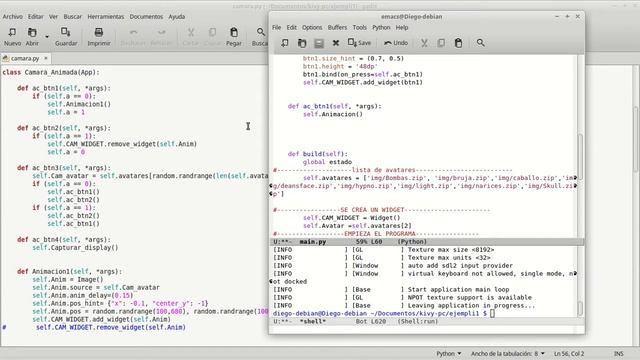Open the Buffers menu in emacs
This screenshot has width=640, height=360.
(x=337, y=27)
